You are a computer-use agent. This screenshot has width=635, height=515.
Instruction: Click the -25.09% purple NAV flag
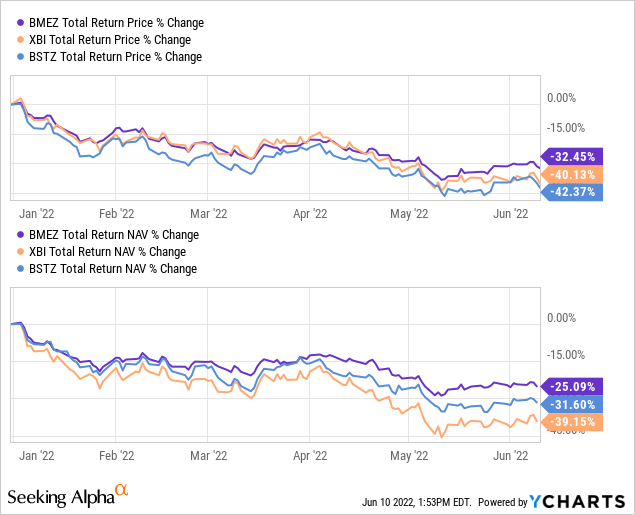point(572,387)
